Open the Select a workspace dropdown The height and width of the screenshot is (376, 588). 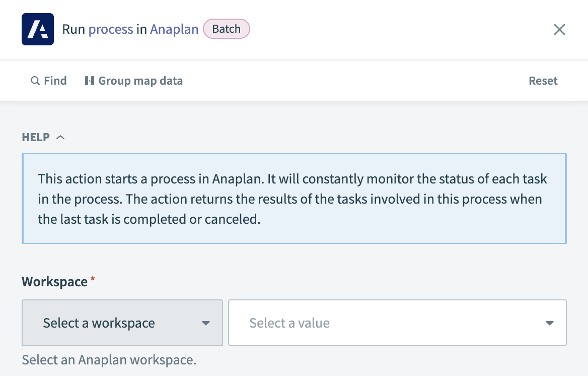pos(122,323)
